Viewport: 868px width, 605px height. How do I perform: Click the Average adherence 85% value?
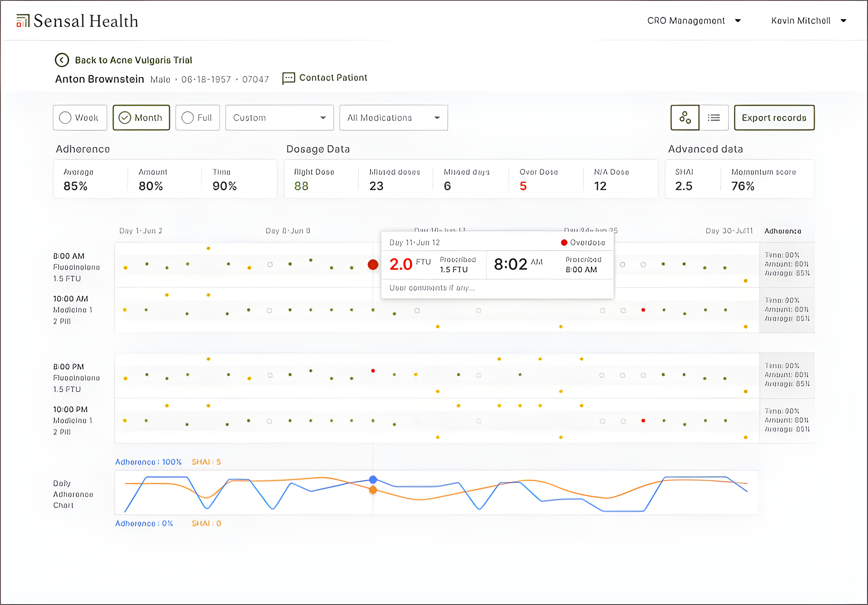76,186
